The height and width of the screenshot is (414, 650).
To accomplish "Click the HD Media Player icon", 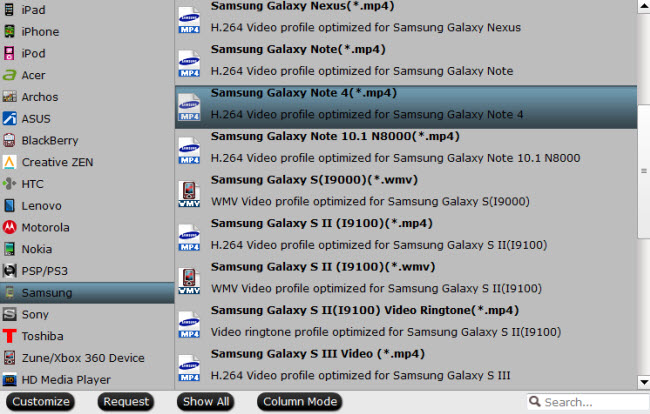I will 10,380.
